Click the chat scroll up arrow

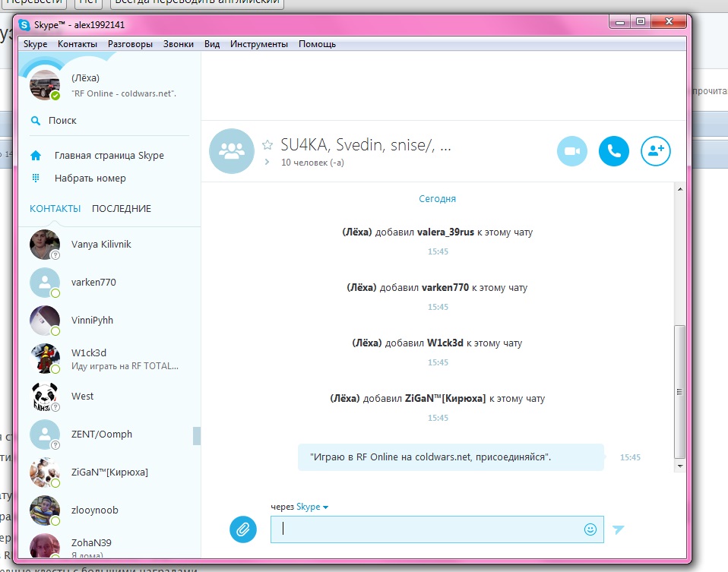(679, 189)
